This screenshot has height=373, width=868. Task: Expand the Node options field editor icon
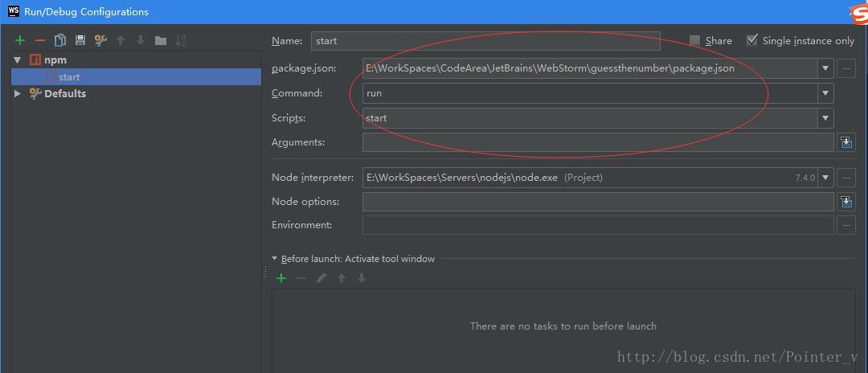pos(845,202)
